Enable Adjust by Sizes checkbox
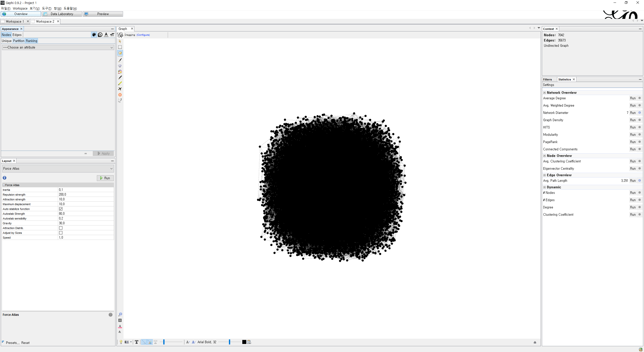 (61, 233)
